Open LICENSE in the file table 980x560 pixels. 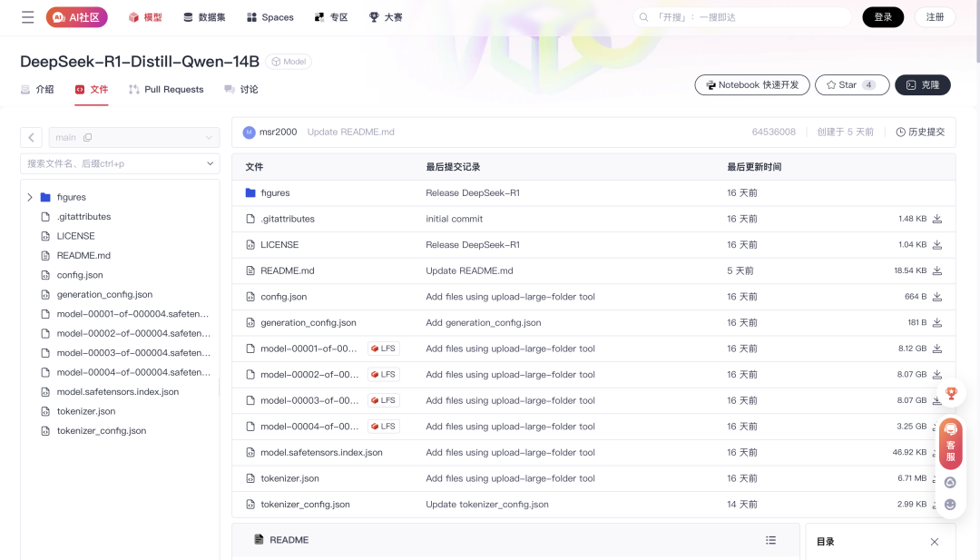[x=279, y=244]
